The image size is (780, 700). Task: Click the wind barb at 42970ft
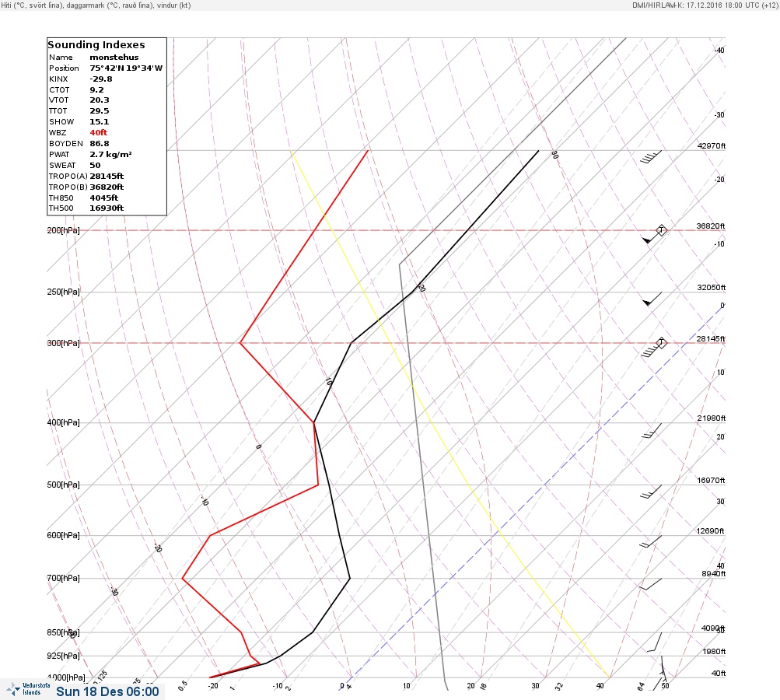651,156
